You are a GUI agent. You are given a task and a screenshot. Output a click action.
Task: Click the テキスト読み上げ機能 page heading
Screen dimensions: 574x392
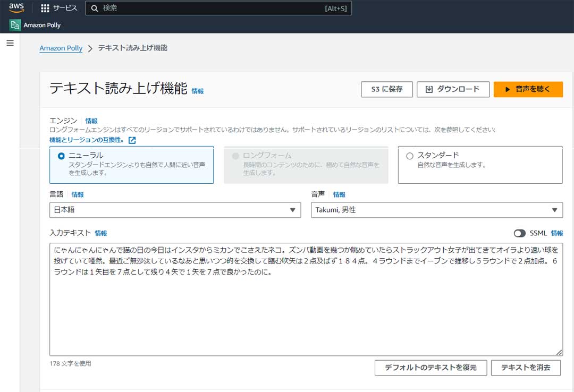click(118, 88)
